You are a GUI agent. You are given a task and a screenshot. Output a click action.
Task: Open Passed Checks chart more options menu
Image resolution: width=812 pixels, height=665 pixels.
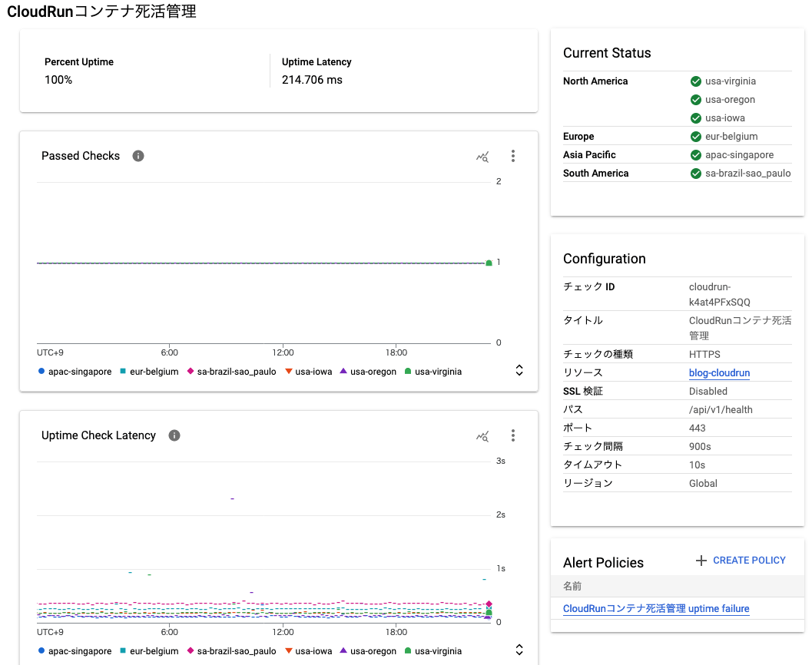click(x=512, y=157)
